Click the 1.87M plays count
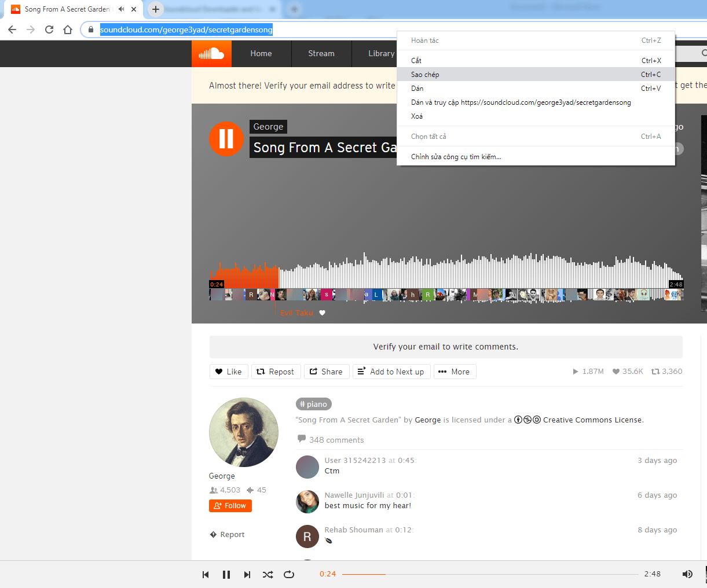Screen dimensions: 707x588 pos(588,372)
